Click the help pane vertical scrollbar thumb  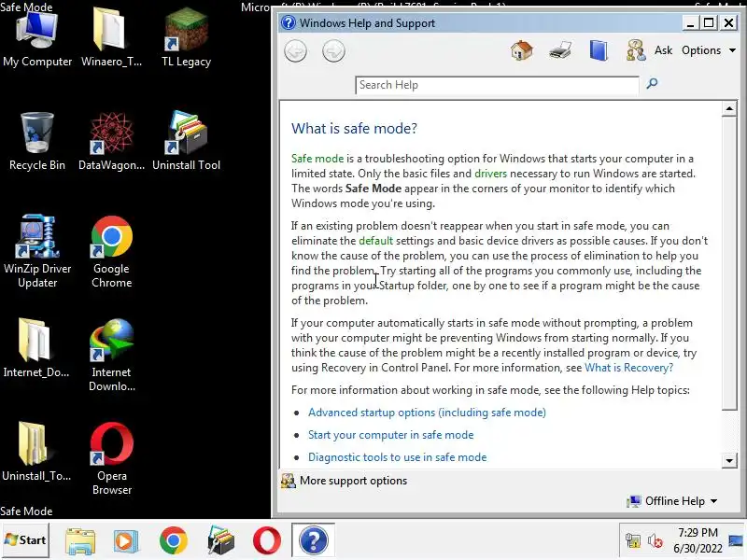click(729, 263)
